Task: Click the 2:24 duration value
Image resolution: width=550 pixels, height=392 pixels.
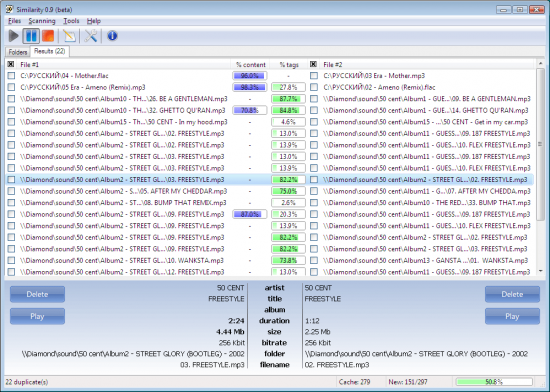Action: click(236, 320)
